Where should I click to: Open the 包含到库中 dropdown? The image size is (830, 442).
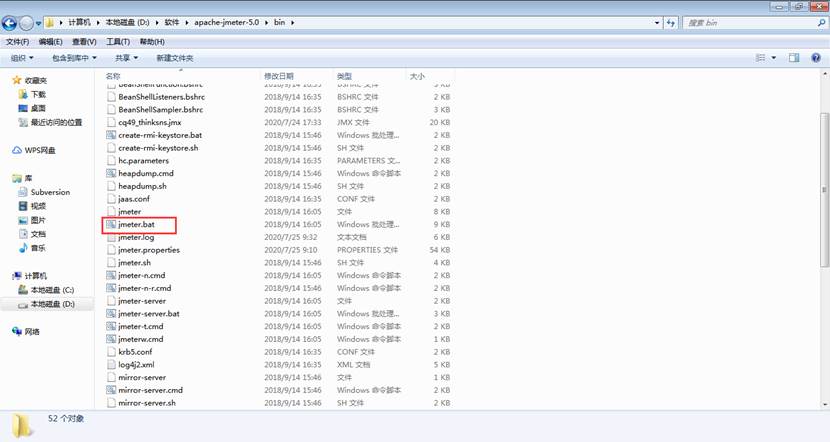[x=74, y=58]
